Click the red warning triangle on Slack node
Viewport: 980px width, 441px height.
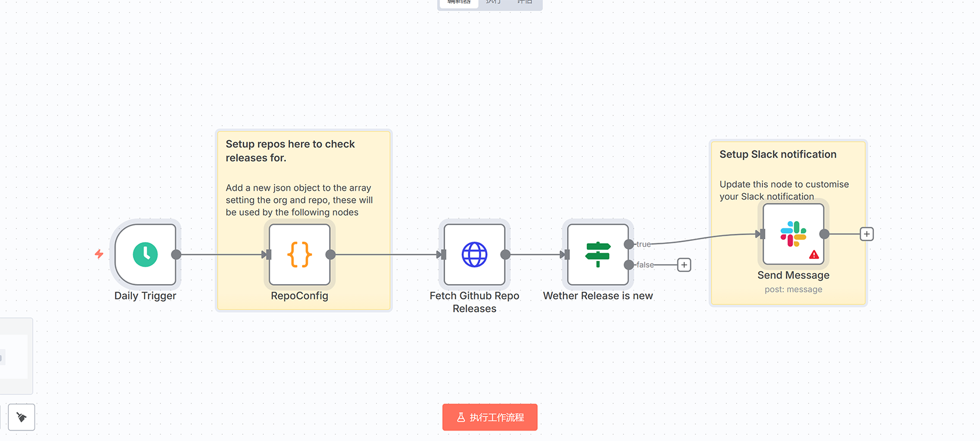coord(814,255)
